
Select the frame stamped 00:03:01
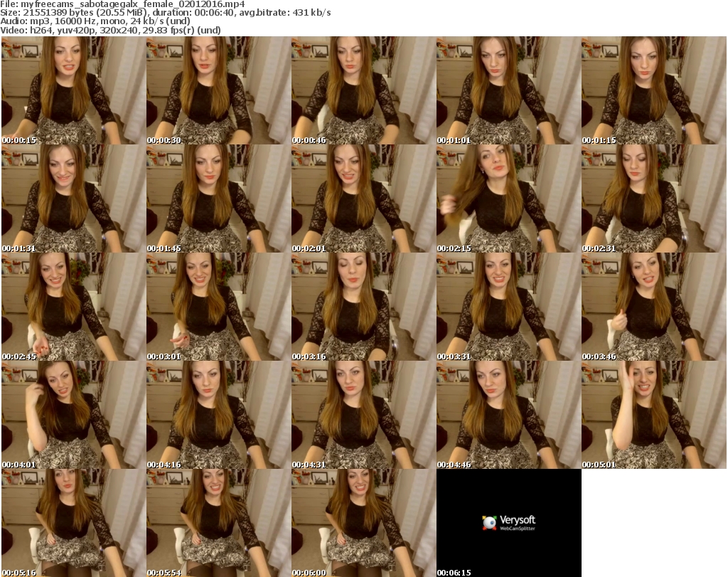point(219,307)
